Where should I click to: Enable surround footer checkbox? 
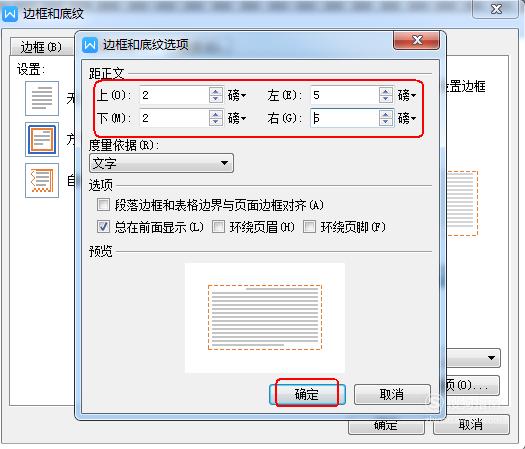[x=309, y=227]
